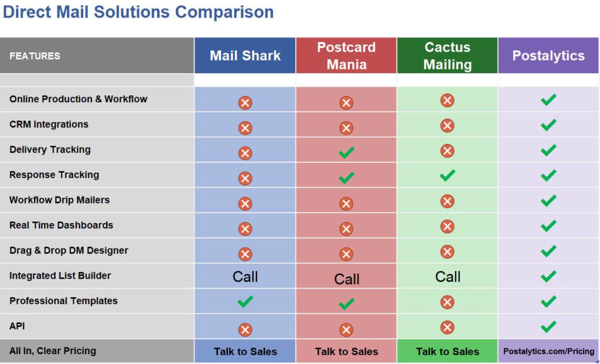600x364 pixels.
Task: Click Cactus Mailing's API red X icon
Action: tap(448, 327)
